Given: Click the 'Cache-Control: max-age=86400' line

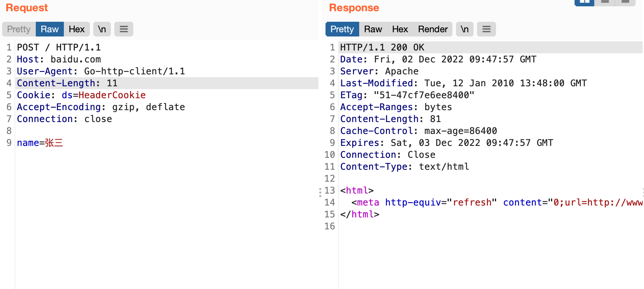Looking at the screenshot, I should [x=419, y=131].
